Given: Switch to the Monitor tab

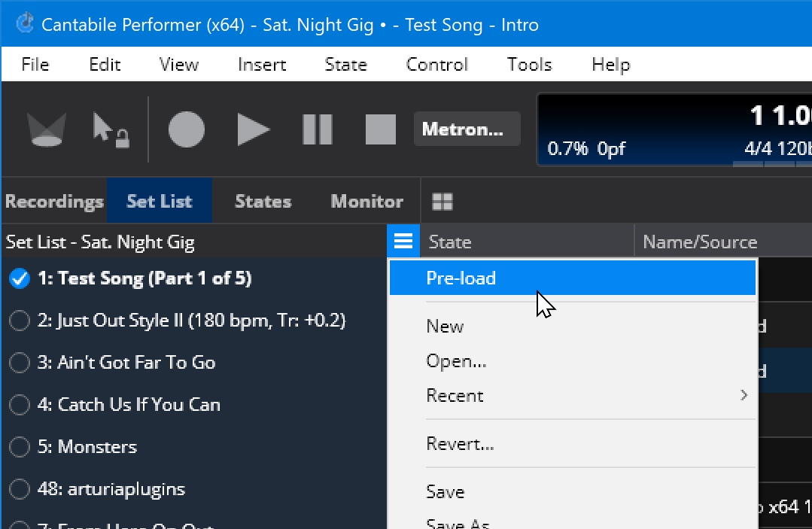Looking at the screenshot, I should point(366,201).
